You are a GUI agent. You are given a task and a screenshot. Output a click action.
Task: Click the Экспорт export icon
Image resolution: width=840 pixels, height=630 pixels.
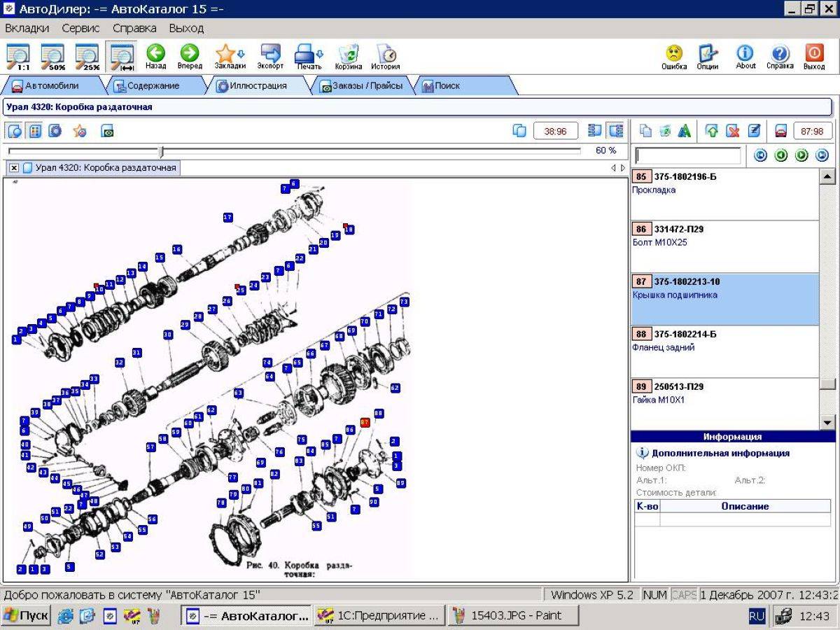(x=270, y=57)
